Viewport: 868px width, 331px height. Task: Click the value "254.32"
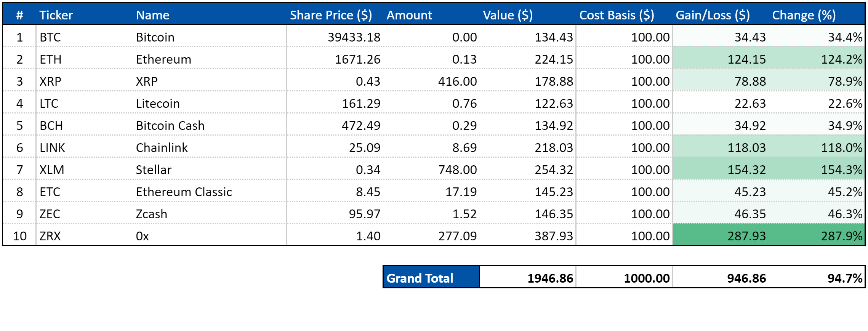[x=554, y=170]
